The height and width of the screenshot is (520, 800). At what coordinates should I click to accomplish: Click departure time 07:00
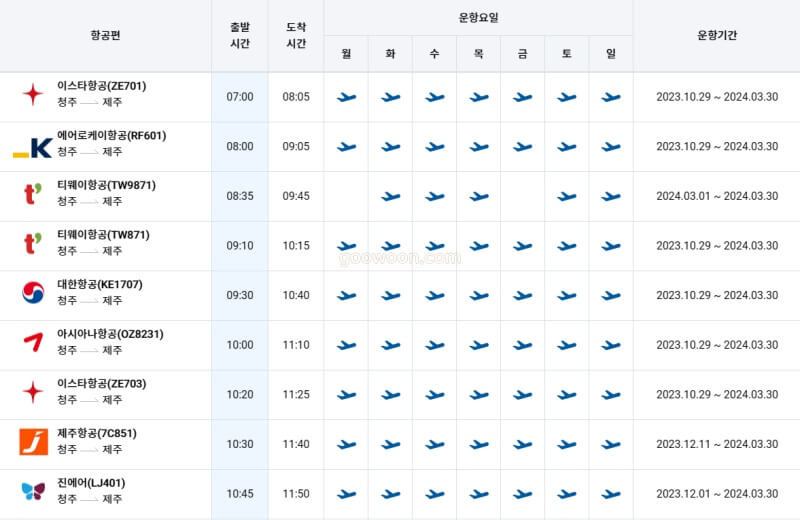click(240, 97)
